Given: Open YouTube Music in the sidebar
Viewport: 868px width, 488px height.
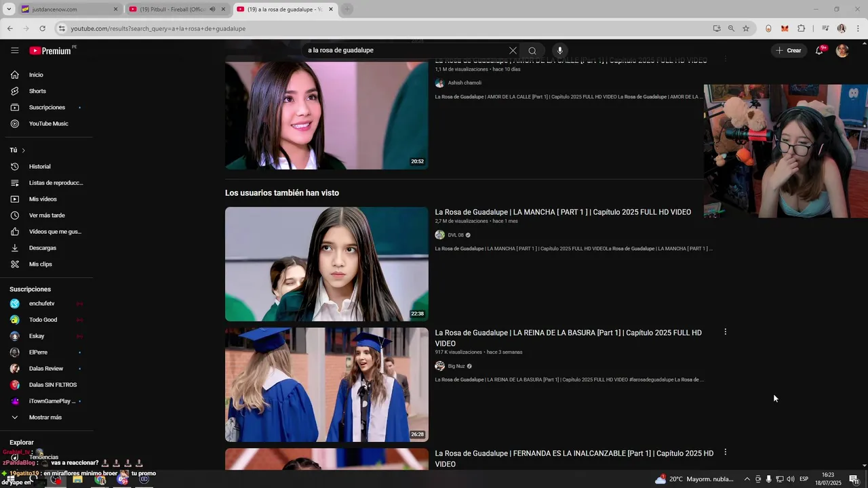Looking at the screenshot, I should 47,123.
